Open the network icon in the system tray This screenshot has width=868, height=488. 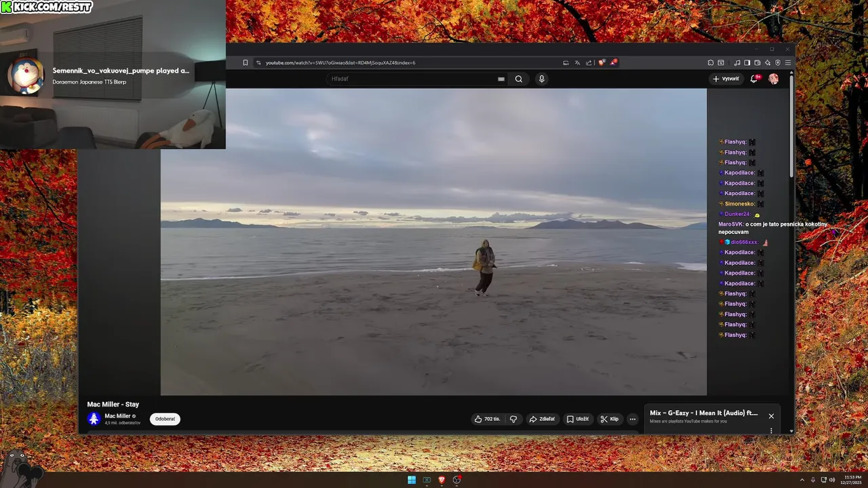[824, 480]
